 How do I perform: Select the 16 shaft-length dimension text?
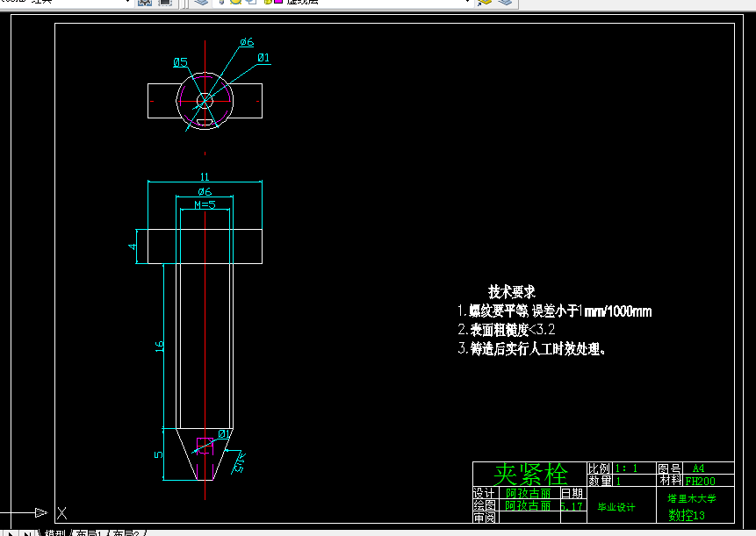[159, 346]
